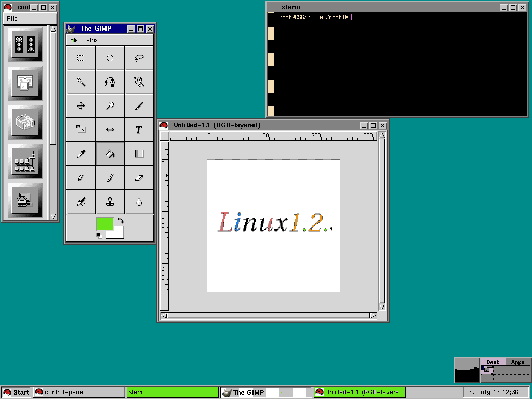Open the printer configuration icon in control-panel

point(25,123)
